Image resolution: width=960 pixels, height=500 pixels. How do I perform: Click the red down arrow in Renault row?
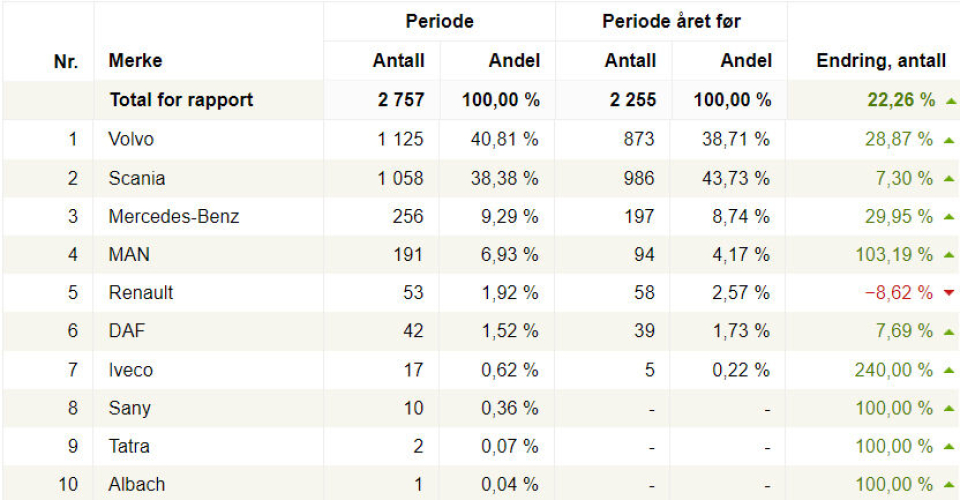(x=949, y=293)
